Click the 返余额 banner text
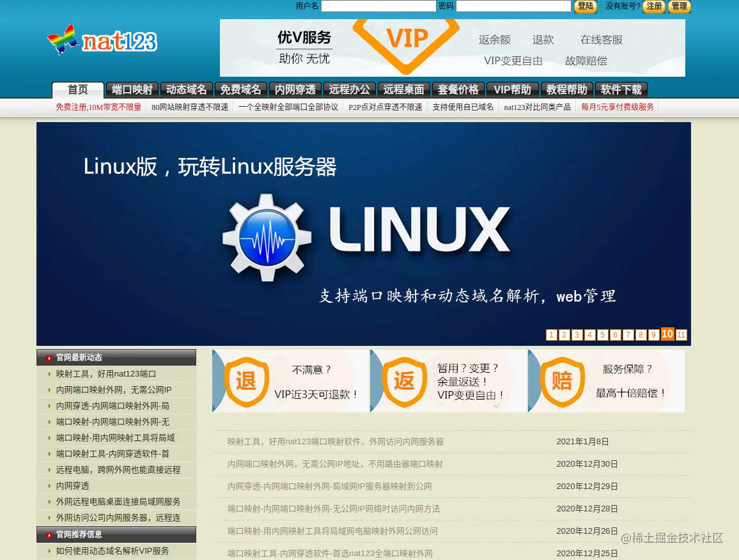739x560 pixels. (494, 40)
